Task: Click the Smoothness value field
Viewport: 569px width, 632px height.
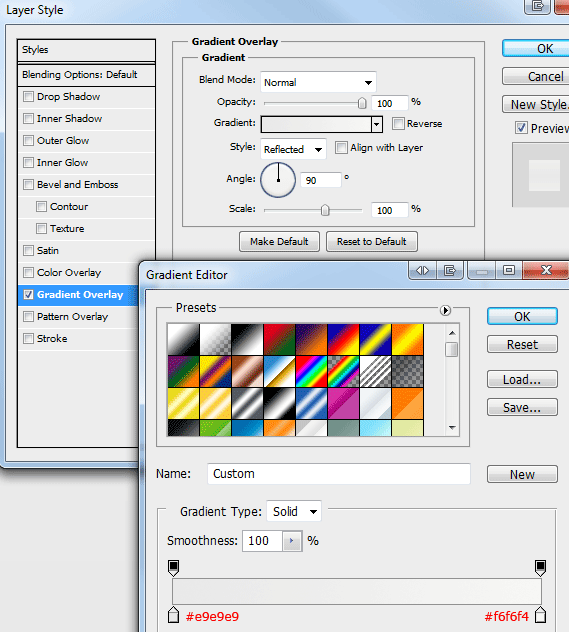Action: click(x=262, y=541)
